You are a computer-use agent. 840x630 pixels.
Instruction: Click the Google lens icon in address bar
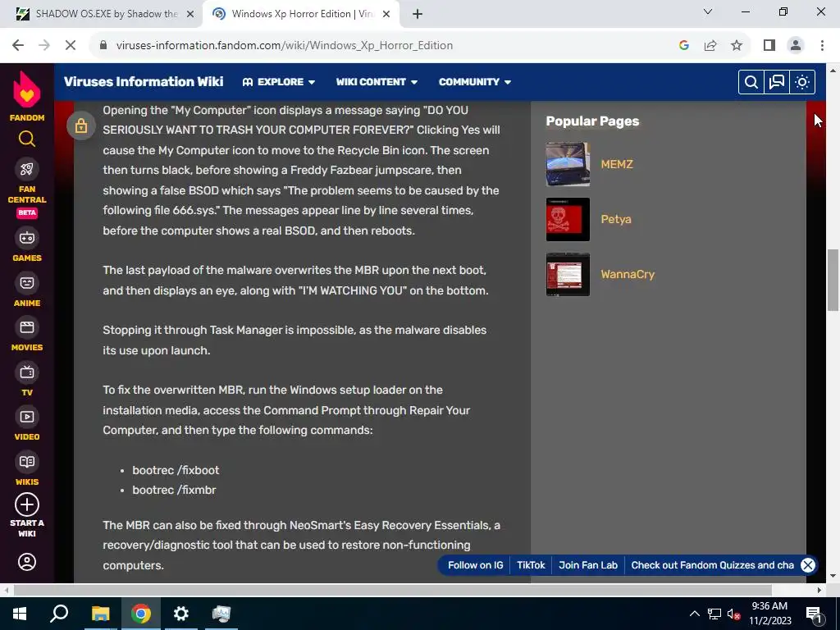pos(683,46)
